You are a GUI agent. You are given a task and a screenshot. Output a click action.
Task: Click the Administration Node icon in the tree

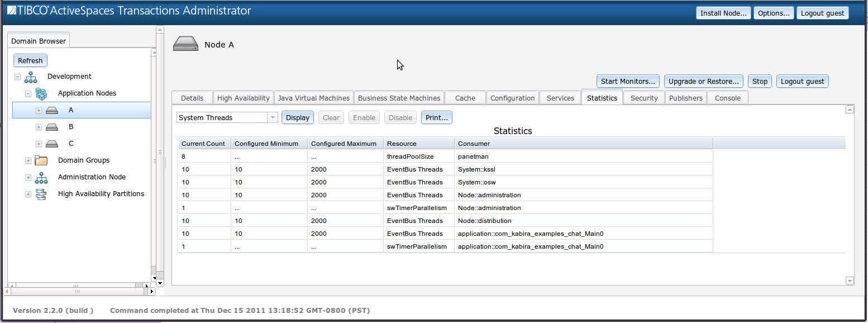tap(41, 178)
